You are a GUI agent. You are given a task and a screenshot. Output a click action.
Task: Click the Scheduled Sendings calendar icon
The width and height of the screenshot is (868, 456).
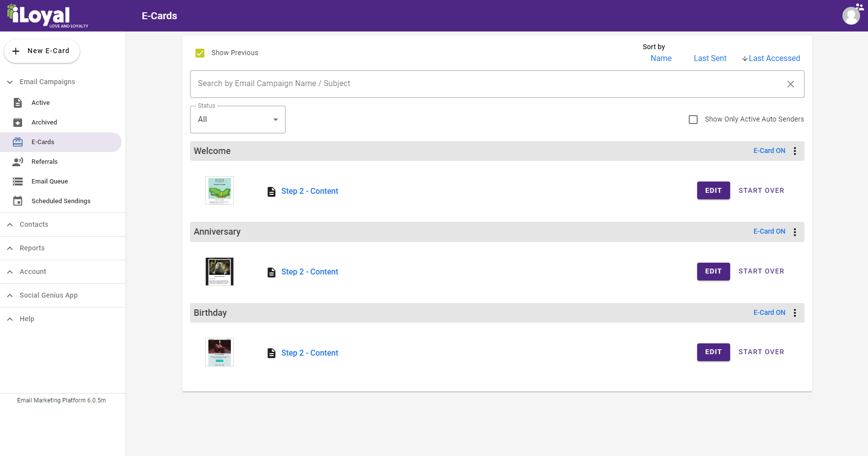tap(18, 201)
